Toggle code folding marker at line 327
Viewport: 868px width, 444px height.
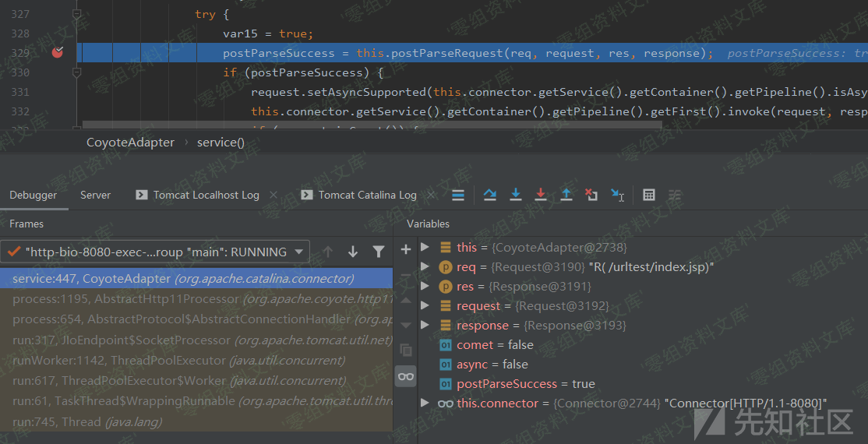click(76, 14)
